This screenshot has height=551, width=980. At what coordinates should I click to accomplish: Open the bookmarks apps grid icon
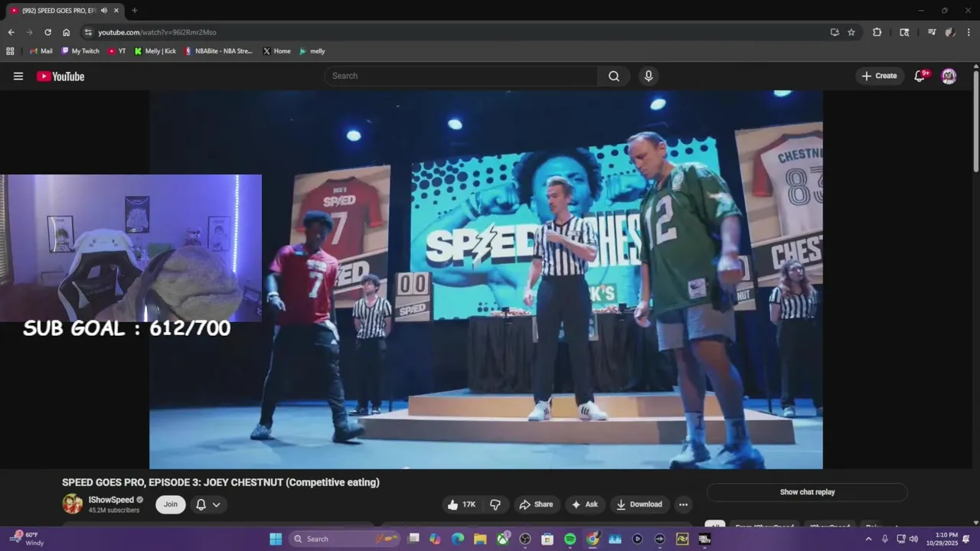(x=10, y=51)
